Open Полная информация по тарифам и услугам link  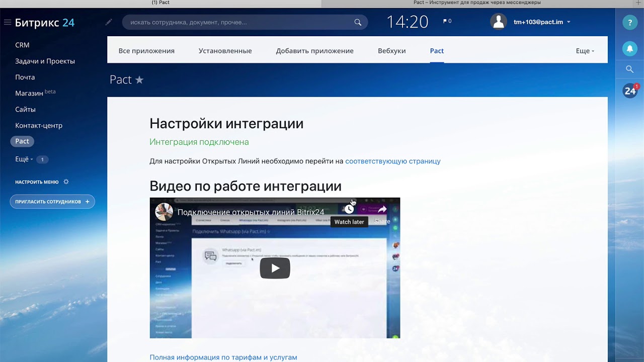[223, 357]
